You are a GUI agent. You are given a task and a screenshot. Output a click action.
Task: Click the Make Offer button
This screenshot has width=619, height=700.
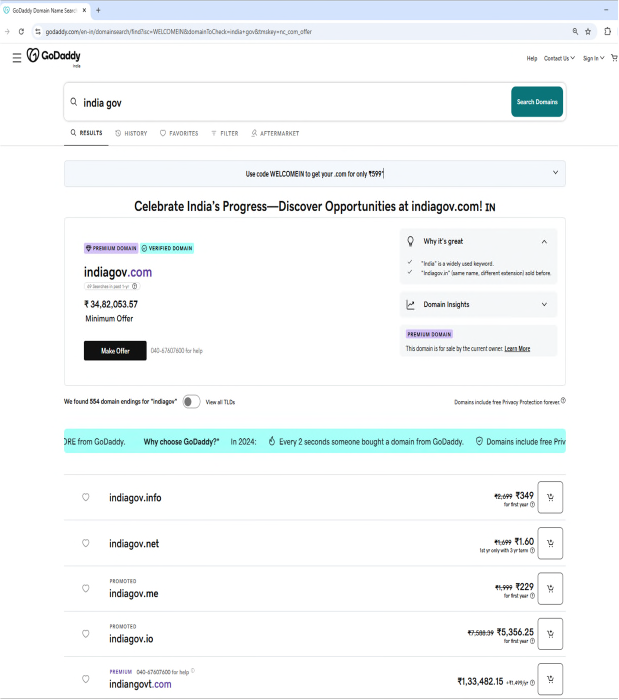click(x=115, y=350)
